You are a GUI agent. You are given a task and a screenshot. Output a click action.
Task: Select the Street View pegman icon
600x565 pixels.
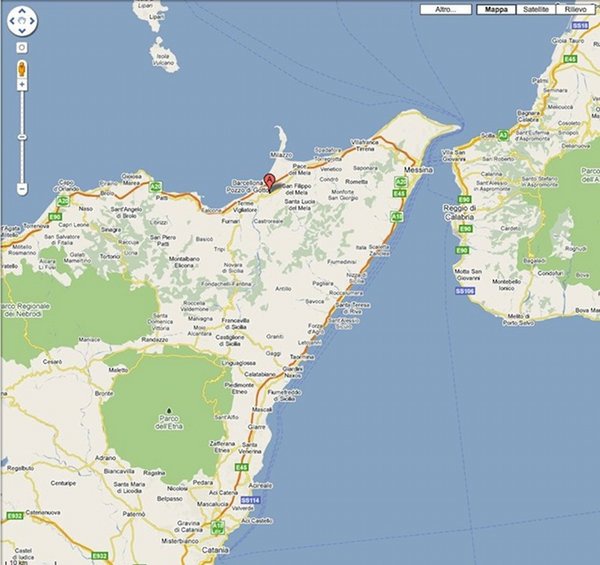22,69
